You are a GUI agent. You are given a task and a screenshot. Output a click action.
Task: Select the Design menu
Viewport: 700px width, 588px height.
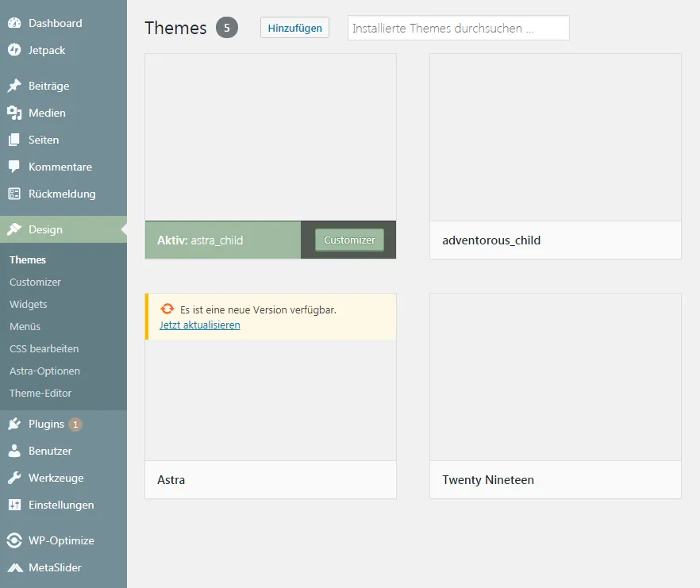point(63,229)
